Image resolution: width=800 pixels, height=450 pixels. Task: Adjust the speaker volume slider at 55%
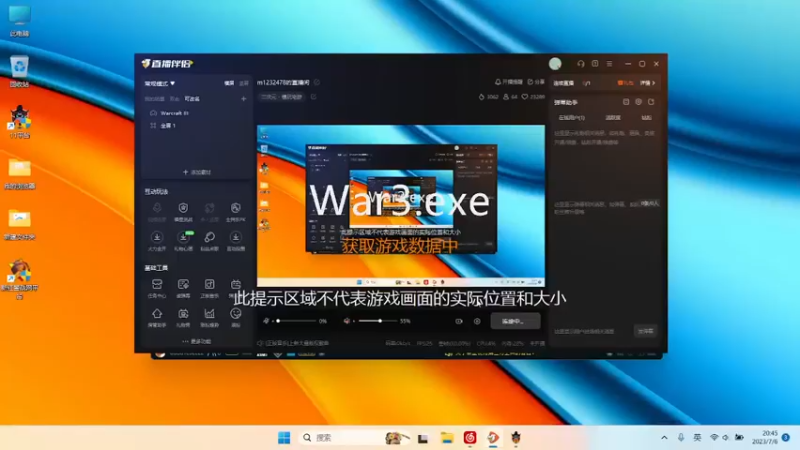378,321
